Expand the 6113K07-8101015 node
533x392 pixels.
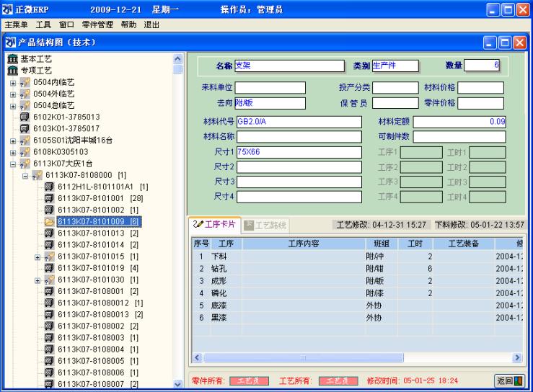(38, 257)
